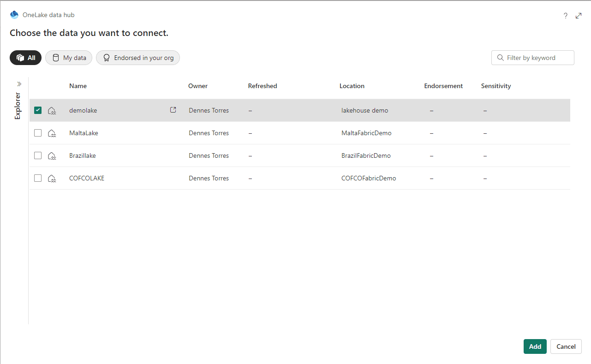Image resolution: width=591 pixels, height=364 pixels.
Task: Sort by the Refreshed column header
Action: (x=263, y=86)
